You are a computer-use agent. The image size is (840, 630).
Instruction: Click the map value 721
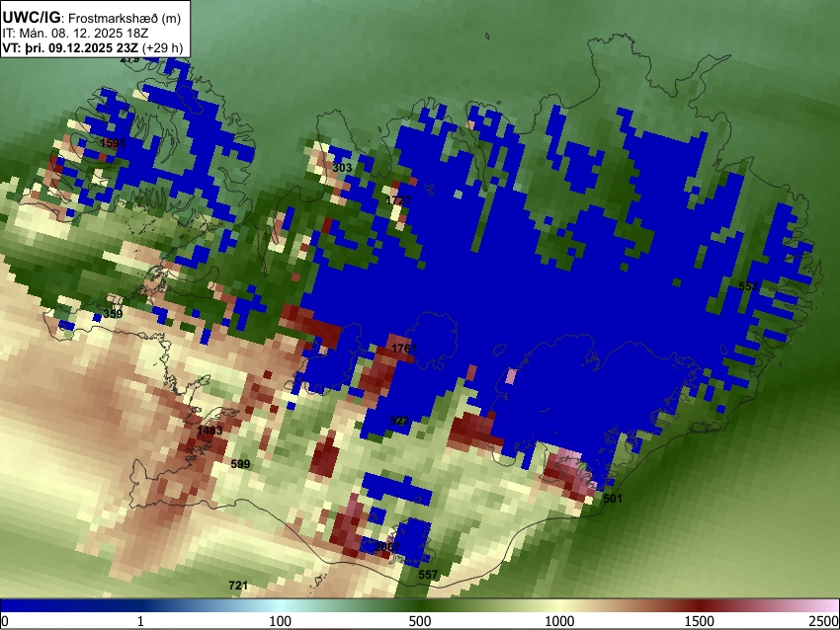238,585
